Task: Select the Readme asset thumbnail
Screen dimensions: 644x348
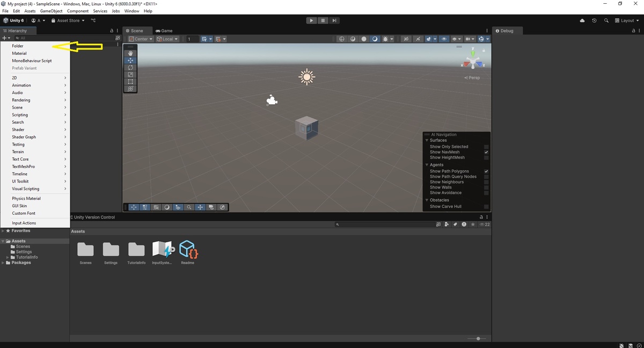Action: [x=188, y=249]
